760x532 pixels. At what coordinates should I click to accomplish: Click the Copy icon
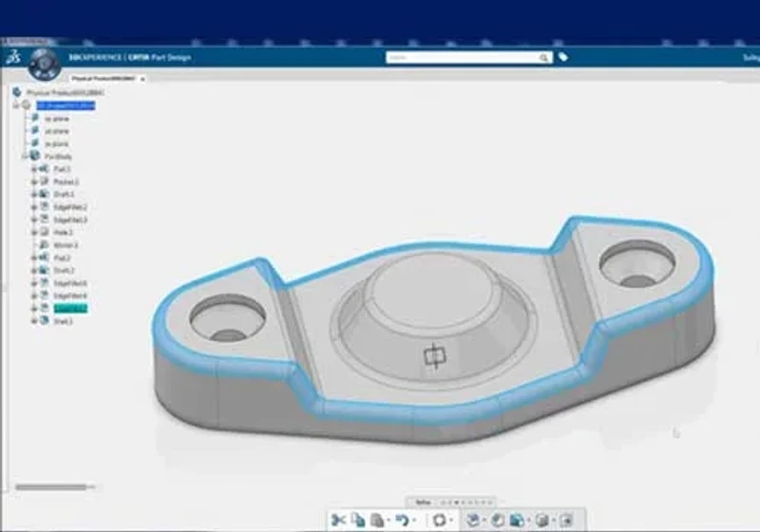click(358, 521)
